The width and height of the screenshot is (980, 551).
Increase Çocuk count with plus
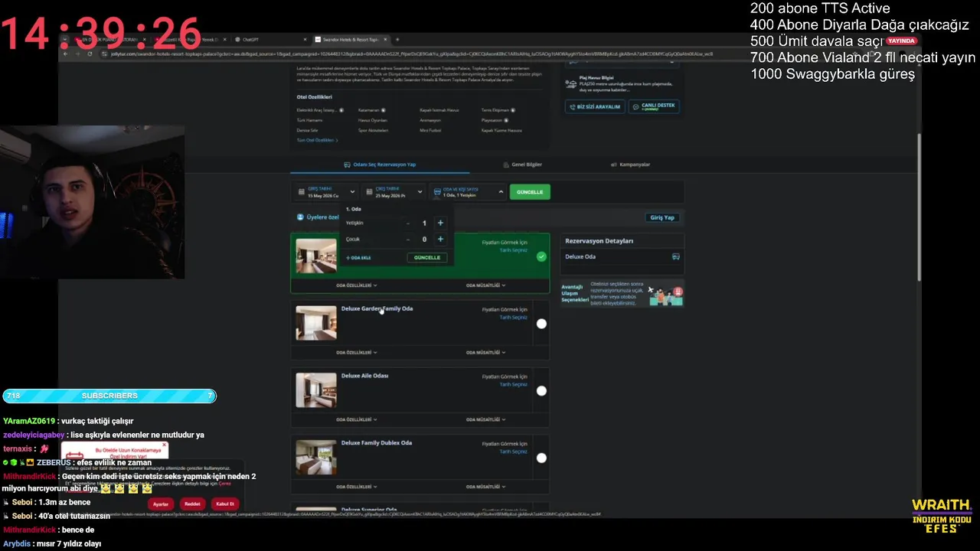point(440,239)
